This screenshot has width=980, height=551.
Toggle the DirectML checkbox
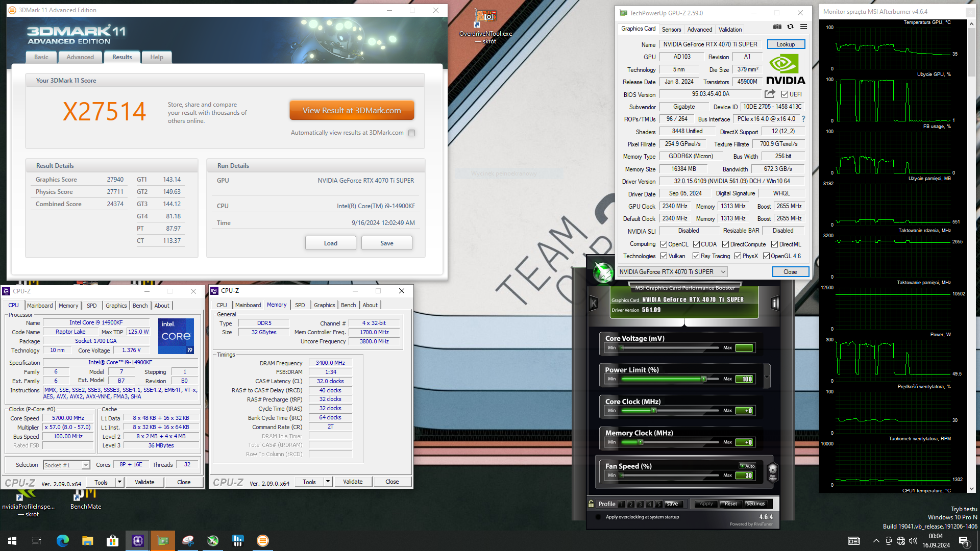point(774,244)
